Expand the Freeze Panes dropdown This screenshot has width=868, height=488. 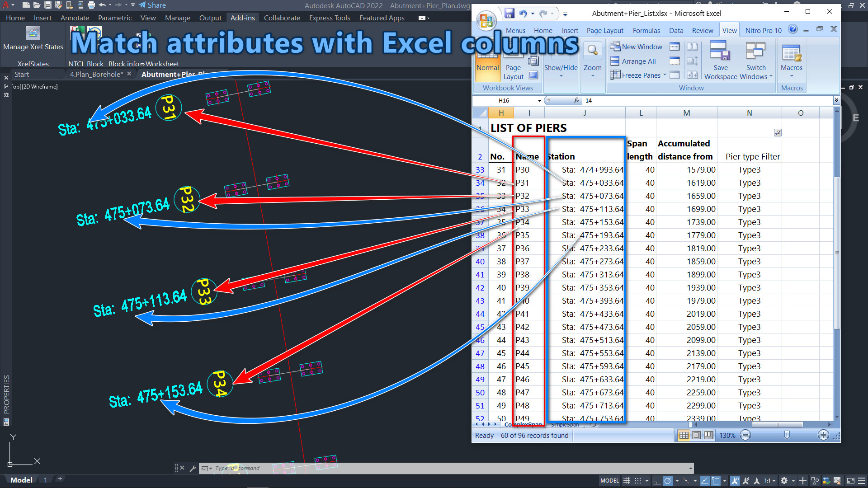665,75
